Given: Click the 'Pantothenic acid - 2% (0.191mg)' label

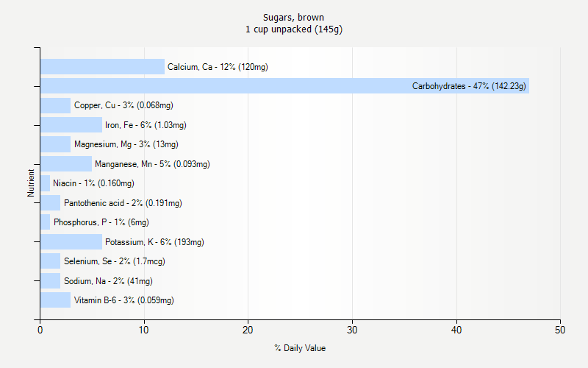Looking at the screenshot, I should coord(123,204).
